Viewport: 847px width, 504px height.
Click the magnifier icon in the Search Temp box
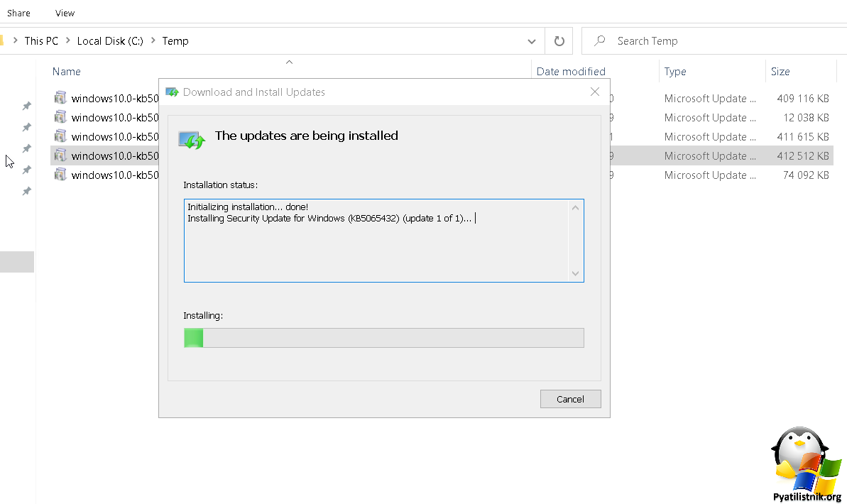pos(600,41)
